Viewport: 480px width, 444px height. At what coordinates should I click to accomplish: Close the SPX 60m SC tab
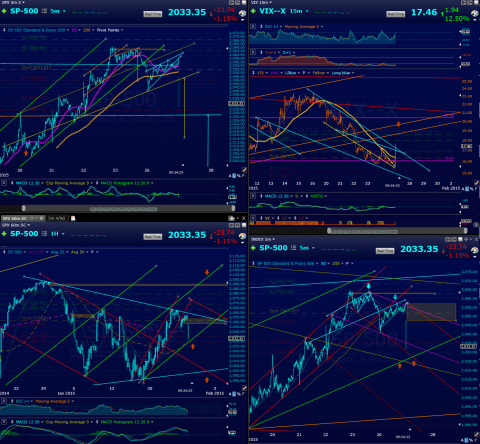tap(42, 218)
